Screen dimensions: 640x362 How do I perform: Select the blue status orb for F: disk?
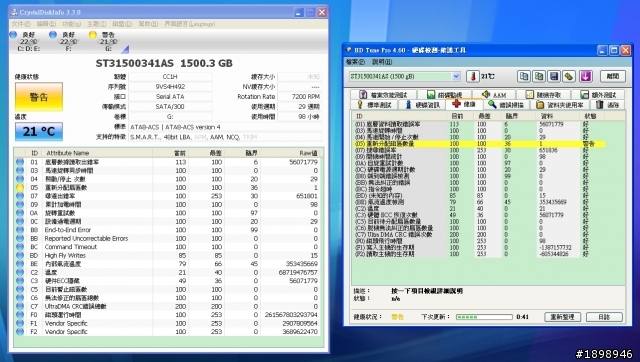click(x=53, y=35)
